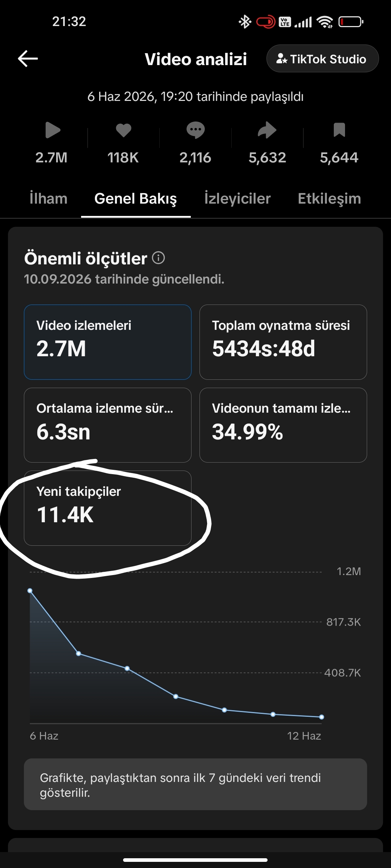Go to the Etkileşim tab
Viewport: 391px width, 868px height.
tap(329, 199)
